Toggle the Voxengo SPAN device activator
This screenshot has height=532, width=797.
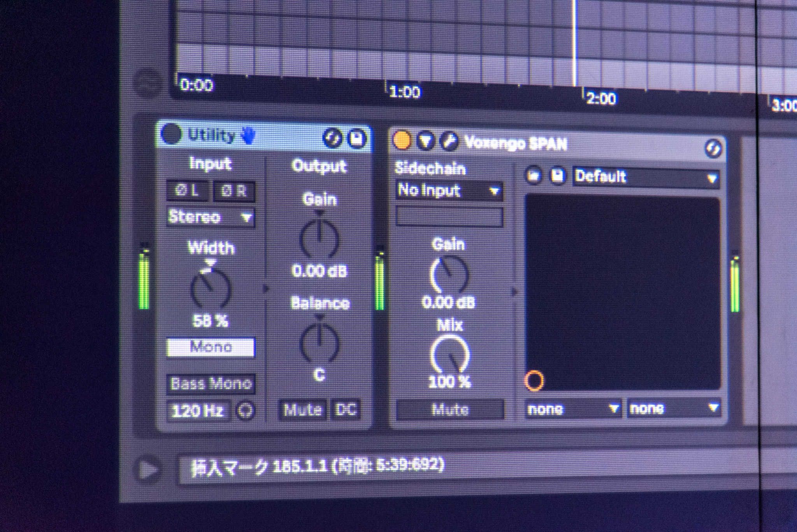click(x=402, y=140)
